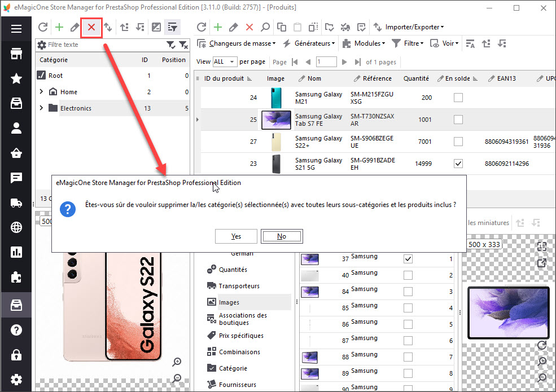Screen dimensions: 556x392
Task: Open the store icon in sidebar
Action: pyautogui.click(x=16, y=54)
